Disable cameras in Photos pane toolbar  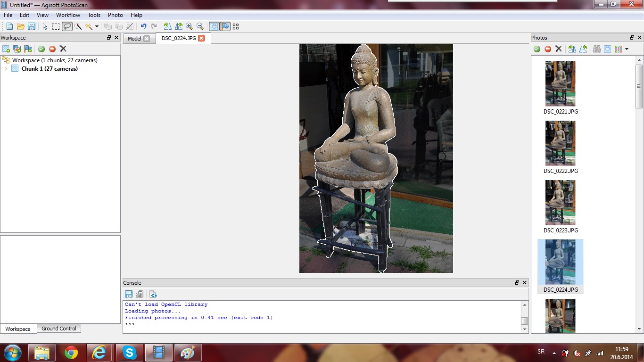click(x=548, y=49)
